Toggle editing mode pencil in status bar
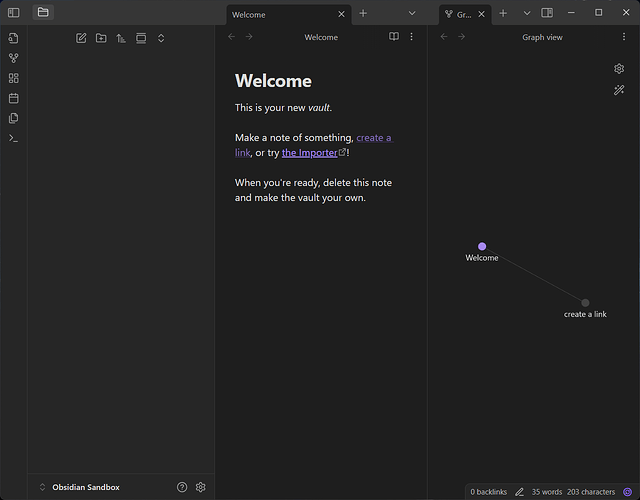The width and height of the screenshot is (640, 500). coord(519,492)
